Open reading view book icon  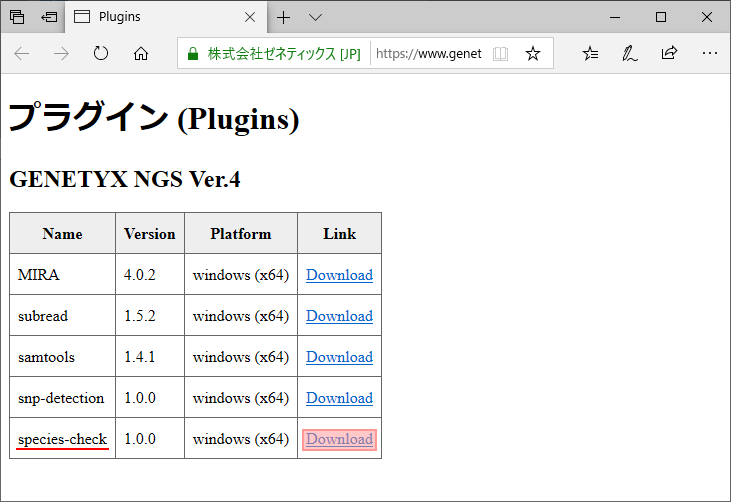500,54
